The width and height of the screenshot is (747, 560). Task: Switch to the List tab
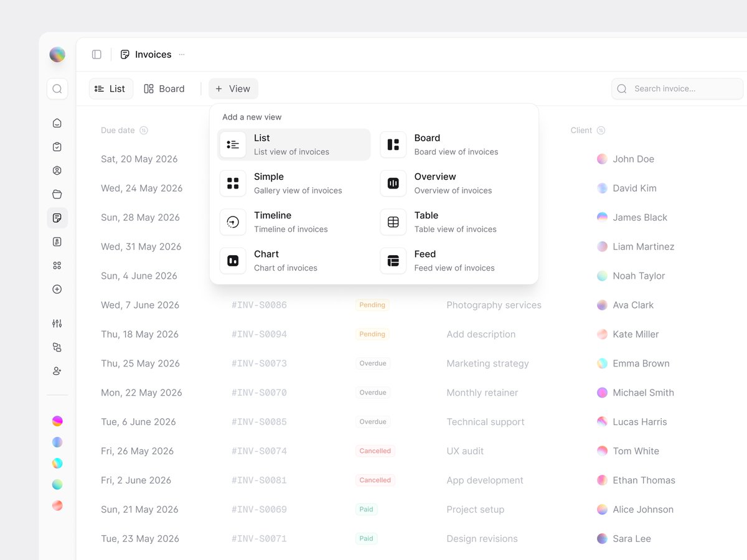pos(111,89)
